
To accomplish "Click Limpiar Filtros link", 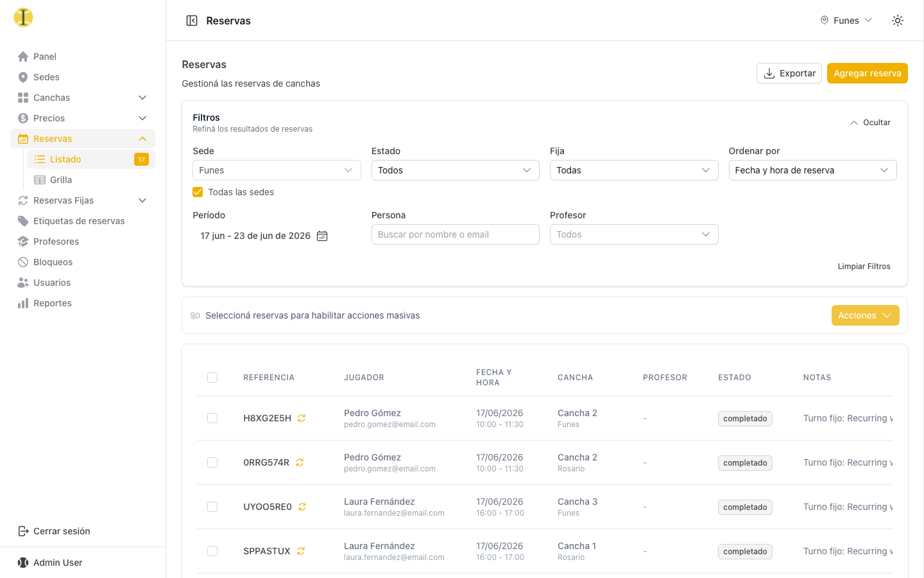I will pyautogui.click(x=864, y=267).
